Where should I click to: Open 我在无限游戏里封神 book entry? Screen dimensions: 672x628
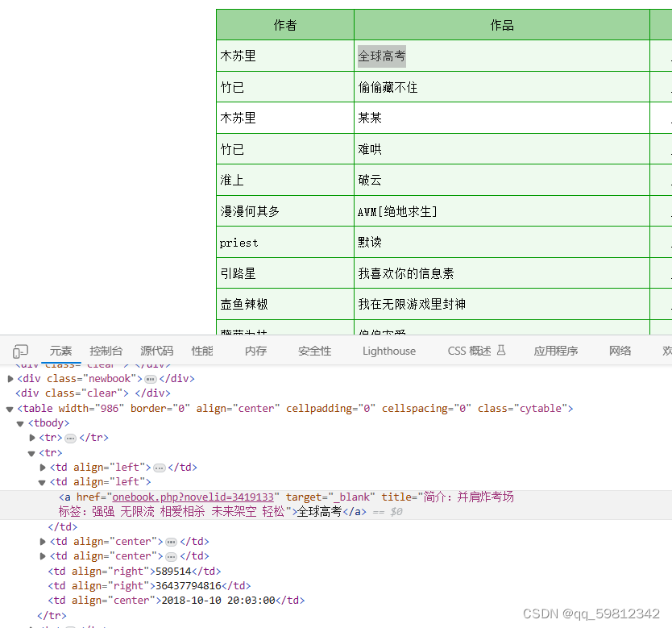pyautogui.click(x=412, y=305)
